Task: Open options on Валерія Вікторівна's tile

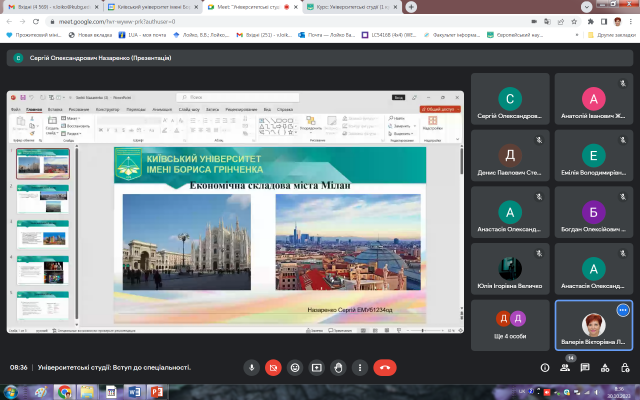Action: 622,310
